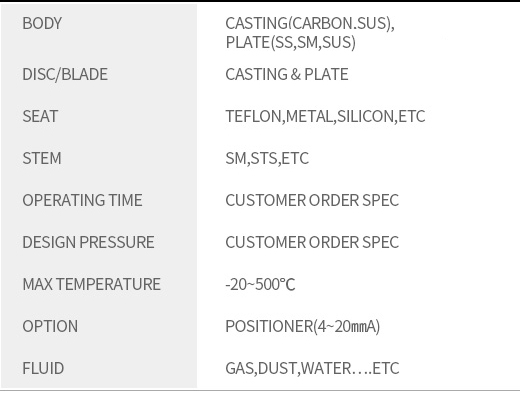Click the PLATE(SS,SM,SUS) text line
Viewport: 520px width, 396px height.
290,42
